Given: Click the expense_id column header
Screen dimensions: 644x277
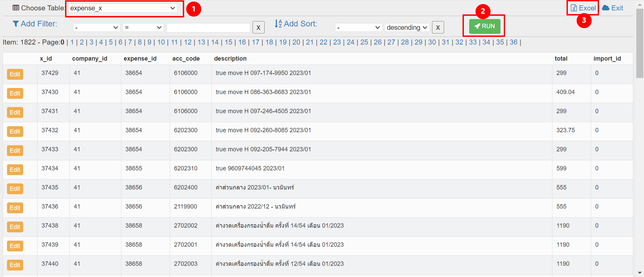Looking at the screenshot, I should pos(140,59).
